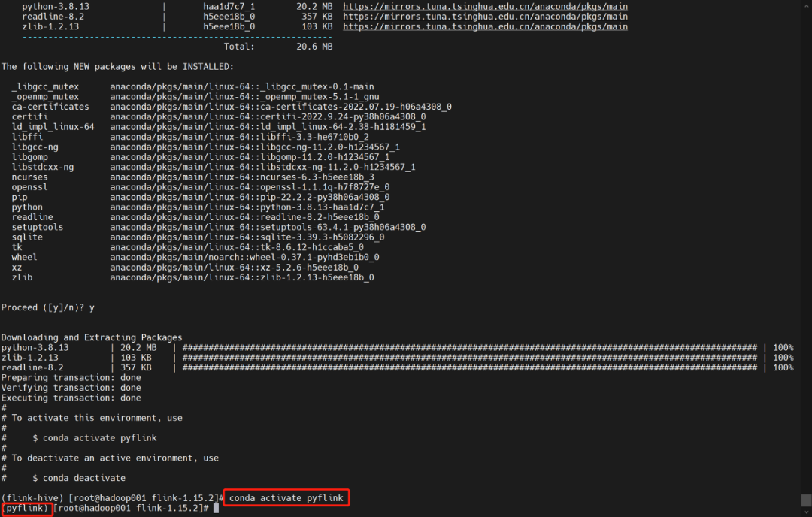Click the '_libgcc_mutex' package name

46,86
